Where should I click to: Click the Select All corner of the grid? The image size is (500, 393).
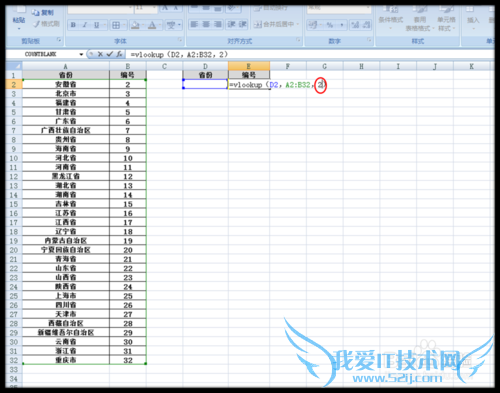pos(14,66)
